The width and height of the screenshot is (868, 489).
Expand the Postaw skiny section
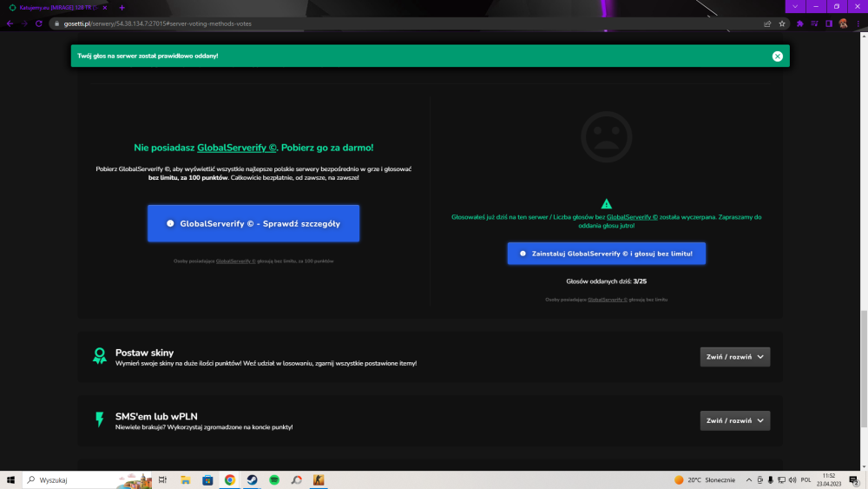tap(734, 357)
